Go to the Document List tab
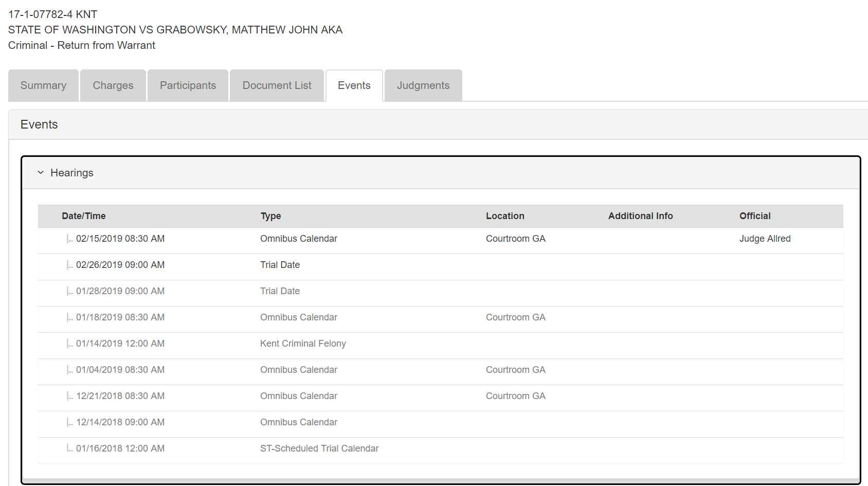Image resolution: width=868 pixels, height=486 pixels. (x=277, y=85)
